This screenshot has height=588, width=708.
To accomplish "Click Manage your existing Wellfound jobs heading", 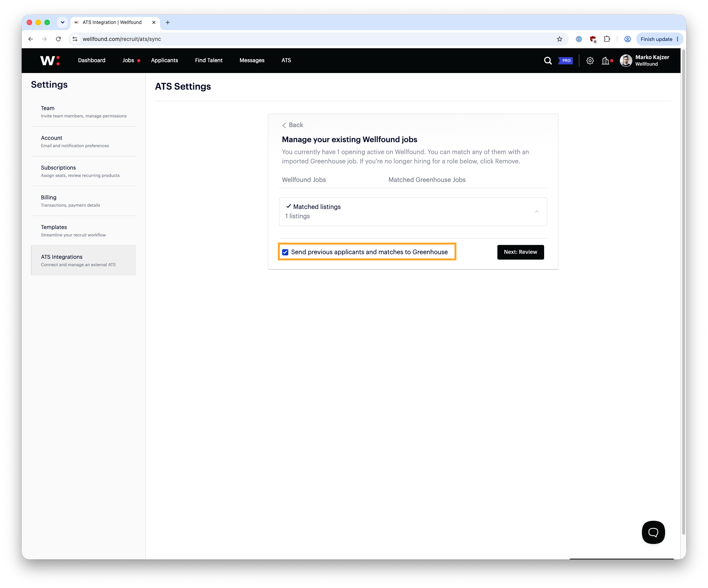I will pos(349,139).
